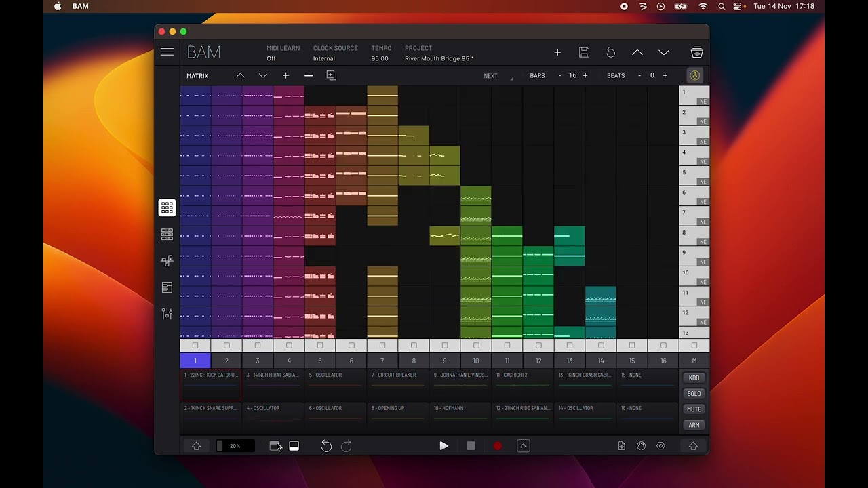Select the bottom panel layout icon
Image resolution: width=868 pixels, height=488 pixels.
[x=294, y=445]
